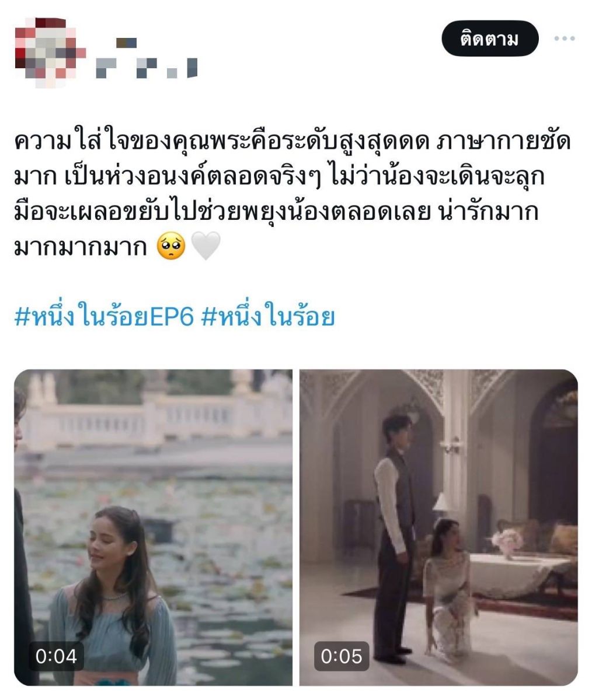592x700 pixels.
Task: Tap the 0:05 duration badge
Action: pyautogui.click(x=342, y=656)
